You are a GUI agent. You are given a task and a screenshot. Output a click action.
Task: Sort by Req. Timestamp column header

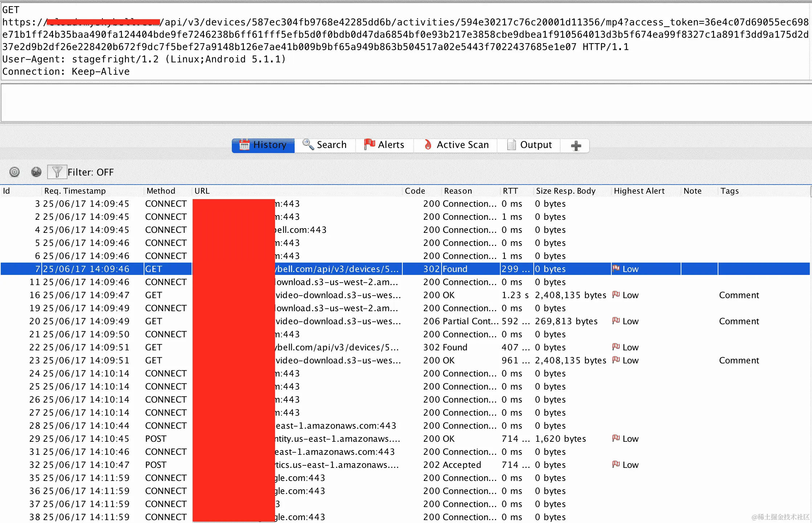[x=75, y=191]
